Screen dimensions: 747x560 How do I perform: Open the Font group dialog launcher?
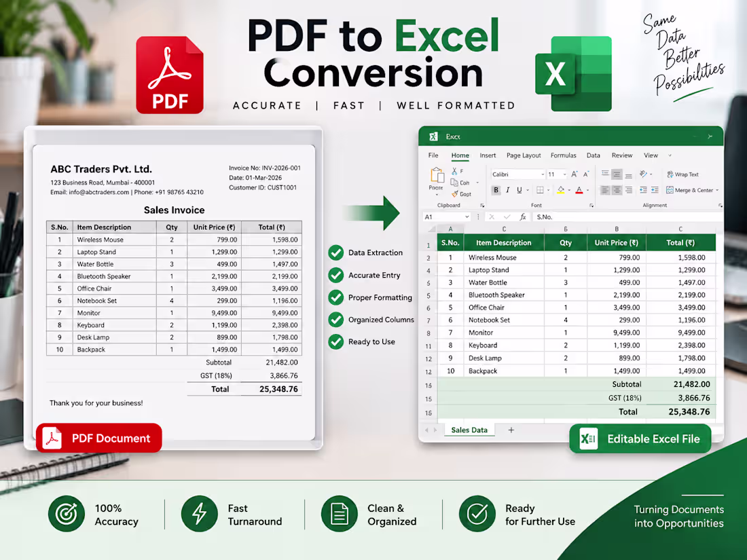591,205
